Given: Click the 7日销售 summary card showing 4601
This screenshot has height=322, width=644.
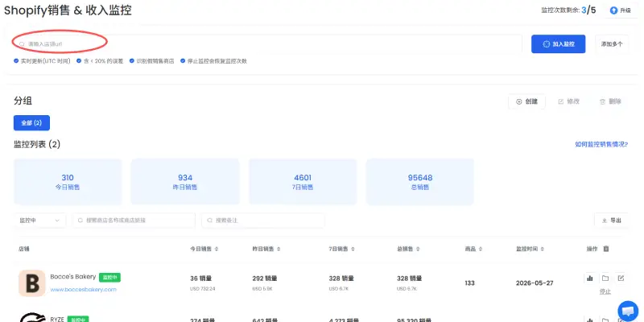Looking at the screenshot, I should (303, 182).
